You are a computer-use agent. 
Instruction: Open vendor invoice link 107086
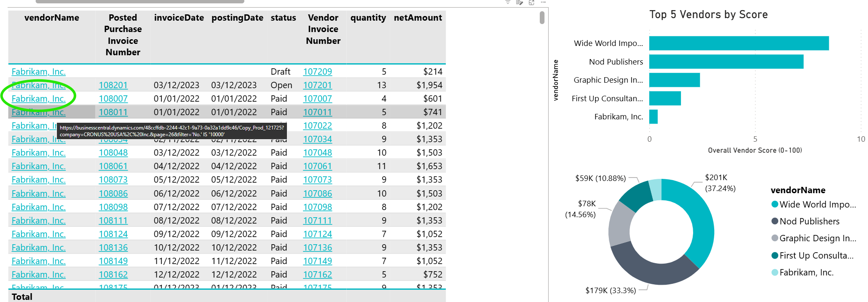click(x=317, y=194)
